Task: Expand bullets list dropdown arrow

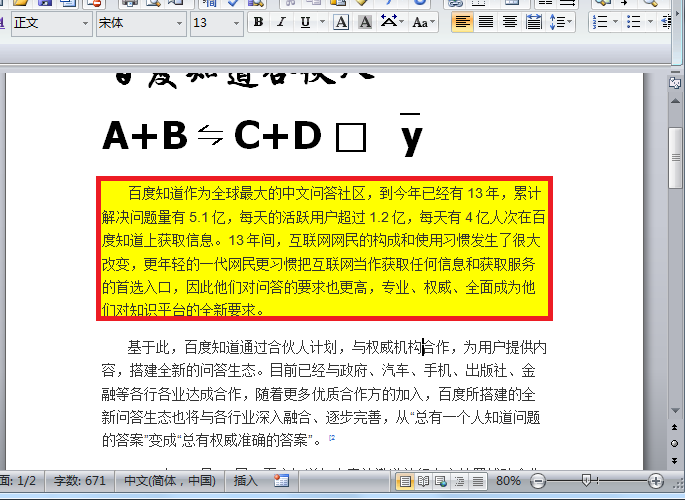Action: pyautogui.click(x=650, y=22)
